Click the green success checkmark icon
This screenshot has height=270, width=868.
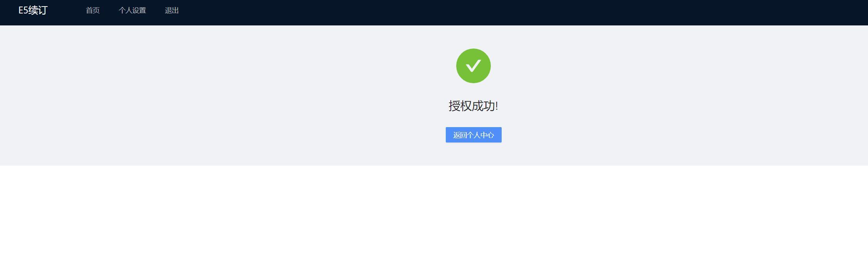pyautogui.click(x=473, y=66)
